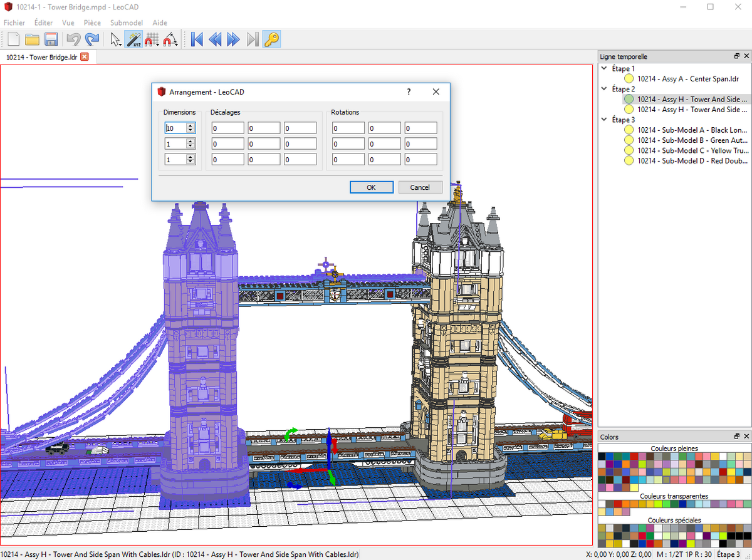Click the Arrangement dialog help question mark

click(x=409, y=91)
